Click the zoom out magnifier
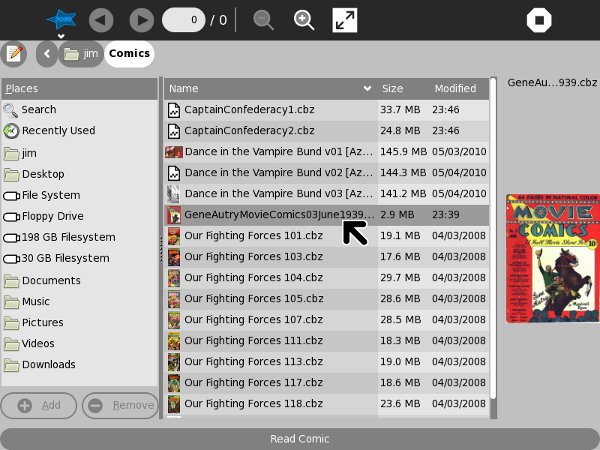Screen dimensions: 600x450 click(x=263, y=20)
